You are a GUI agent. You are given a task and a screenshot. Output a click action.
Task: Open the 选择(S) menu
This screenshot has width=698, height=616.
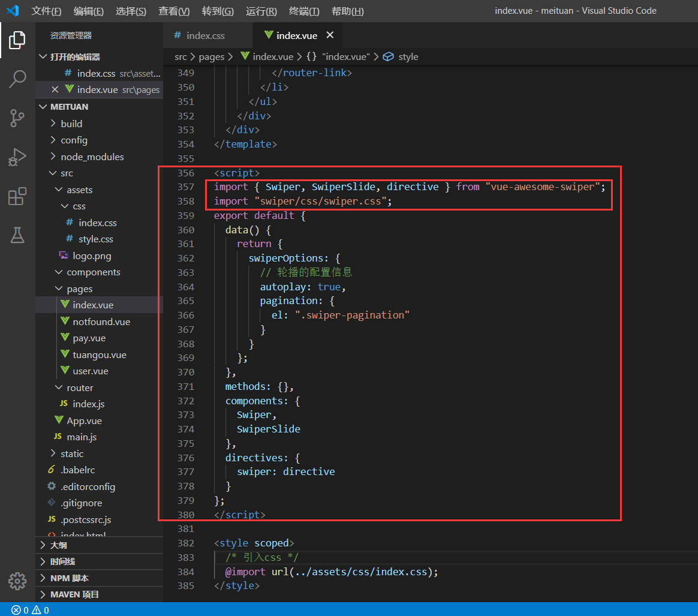coord(131,11)
